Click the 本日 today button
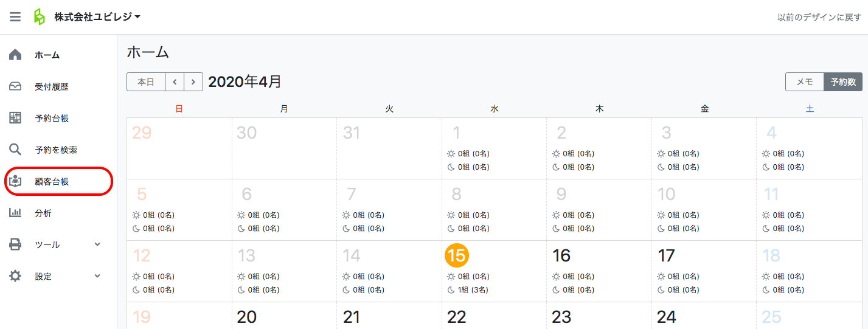 tap(146, 81)
